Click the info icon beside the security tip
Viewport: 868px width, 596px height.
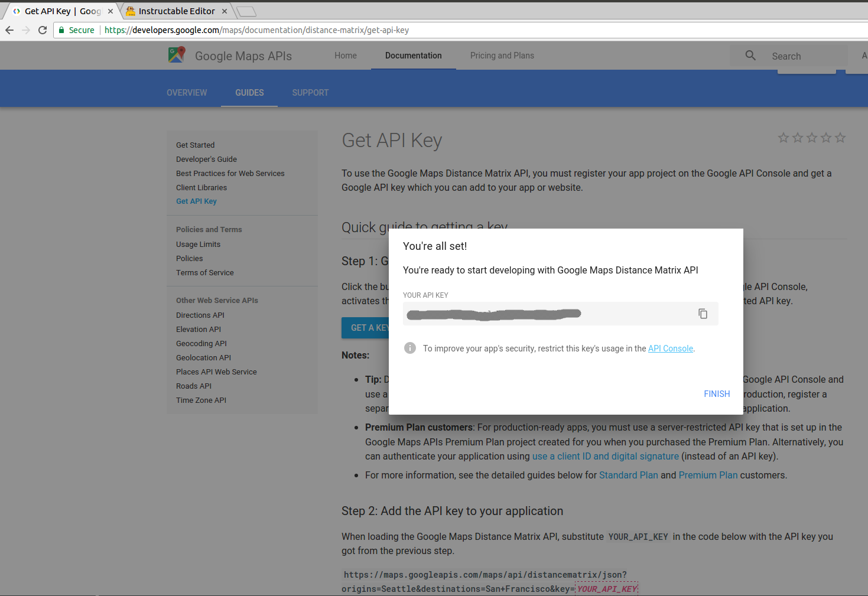point(410,348)
